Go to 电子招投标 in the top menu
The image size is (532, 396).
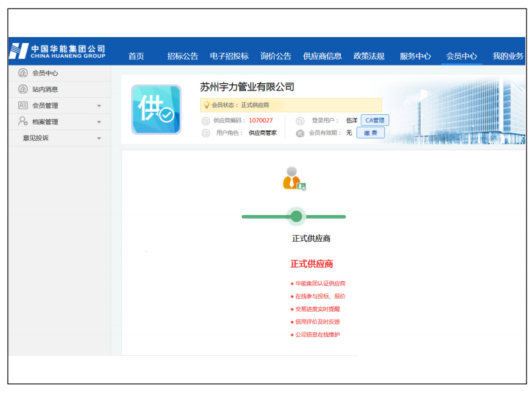click(x=229, y=56)
